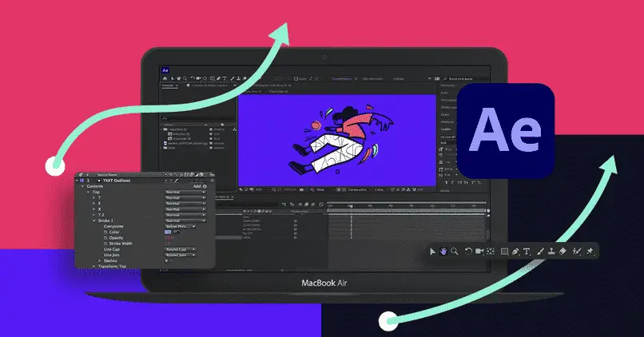Collapse the TEXT Outlines layer twirl arrow
The height and width of the screenshot is (337, 644).
77,180
